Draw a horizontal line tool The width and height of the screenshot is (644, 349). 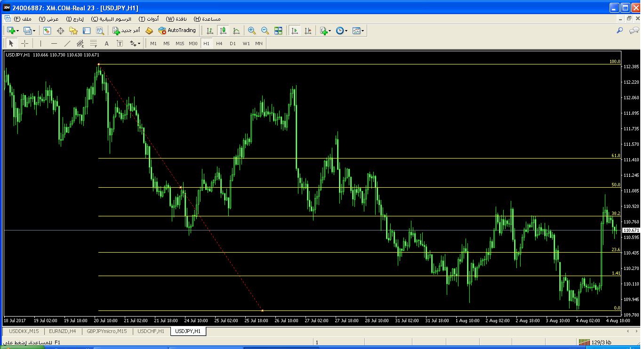[x=54, y=43]
